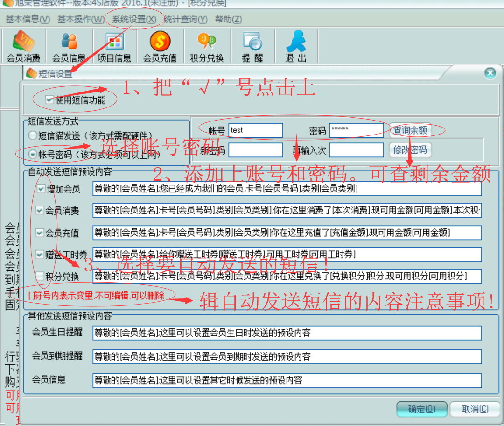Viewport: 504px width, 426px height.
Task: Edit 赠送工时券 message template field
Action: pos(287,255)
